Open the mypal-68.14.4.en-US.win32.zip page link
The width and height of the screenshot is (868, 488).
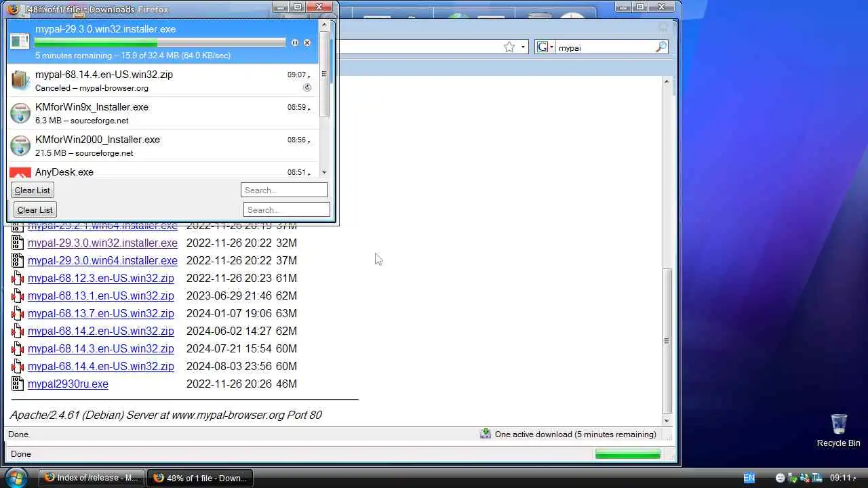101,366
